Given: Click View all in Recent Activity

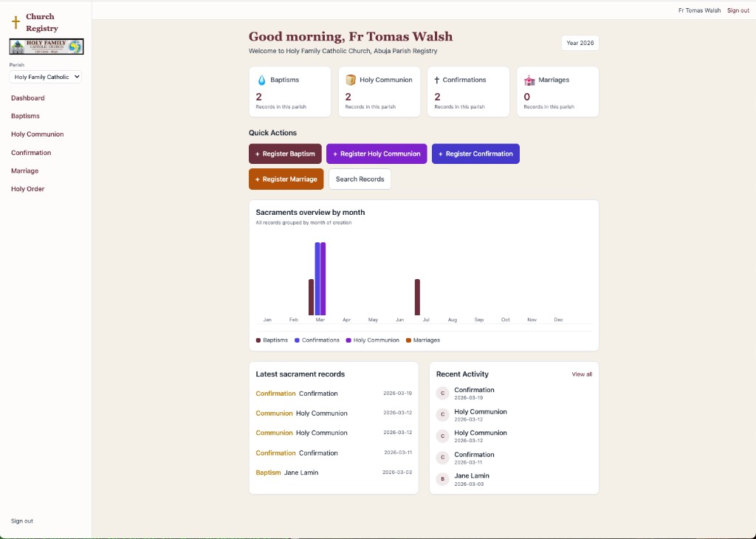Looking at the screenshot, I should (x=582, y=374).
